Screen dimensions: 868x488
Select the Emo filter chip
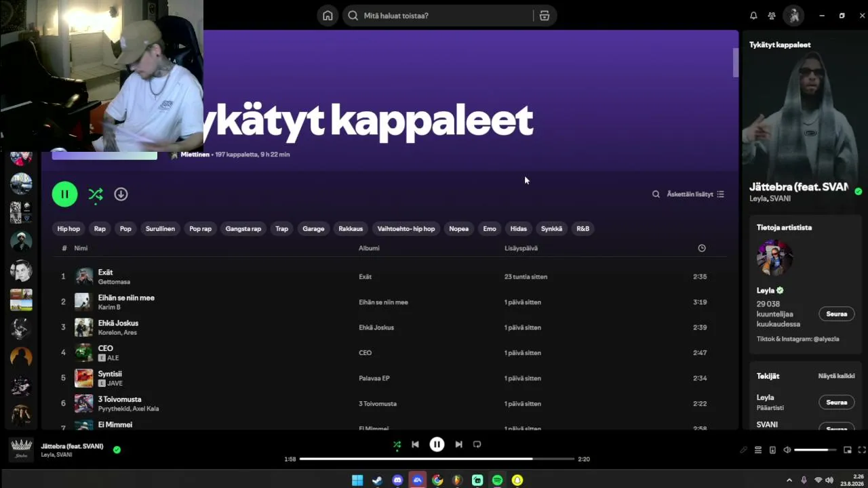490,229
